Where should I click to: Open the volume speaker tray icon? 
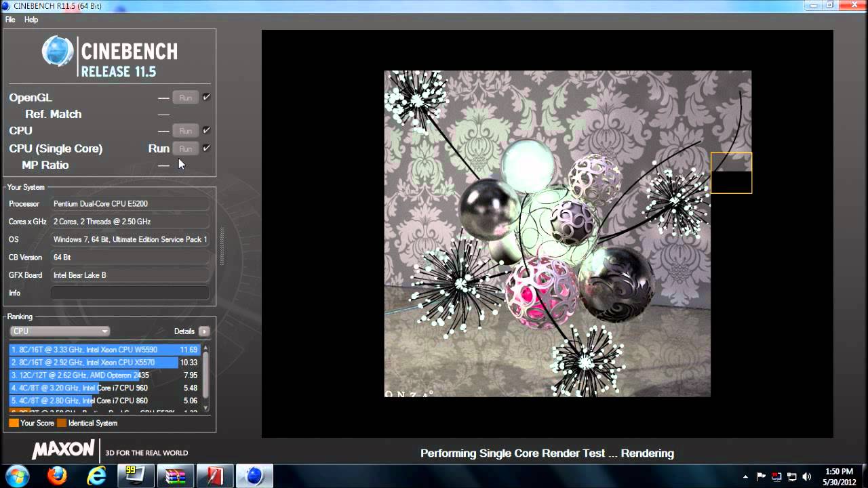point(806,476)
